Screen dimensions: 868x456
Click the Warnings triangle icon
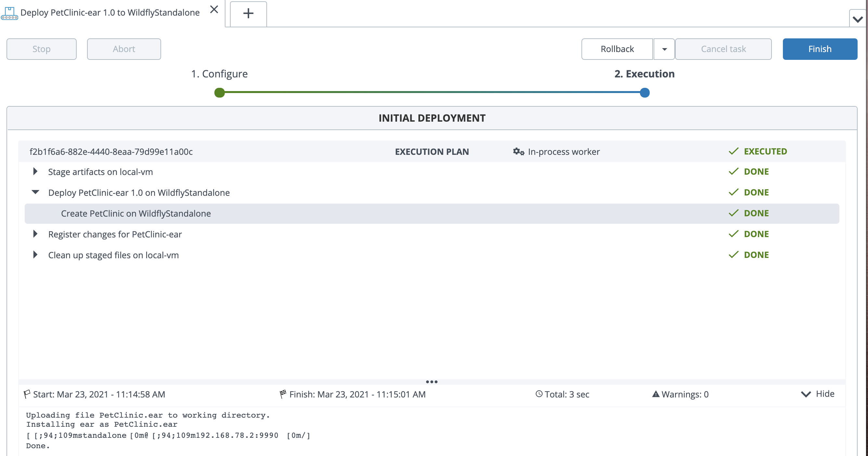655,394
